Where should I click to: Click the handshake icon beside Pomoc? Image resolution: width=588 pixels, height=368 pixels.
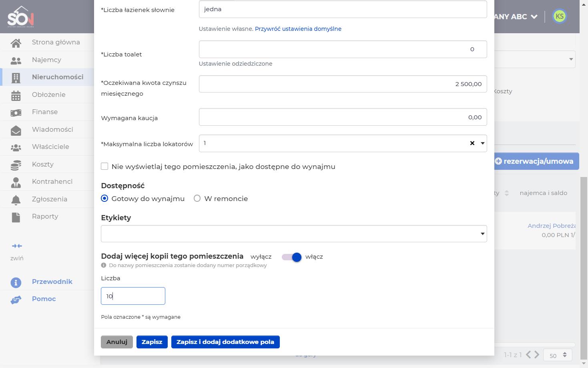pyautogui.click(x=16, y=300)
